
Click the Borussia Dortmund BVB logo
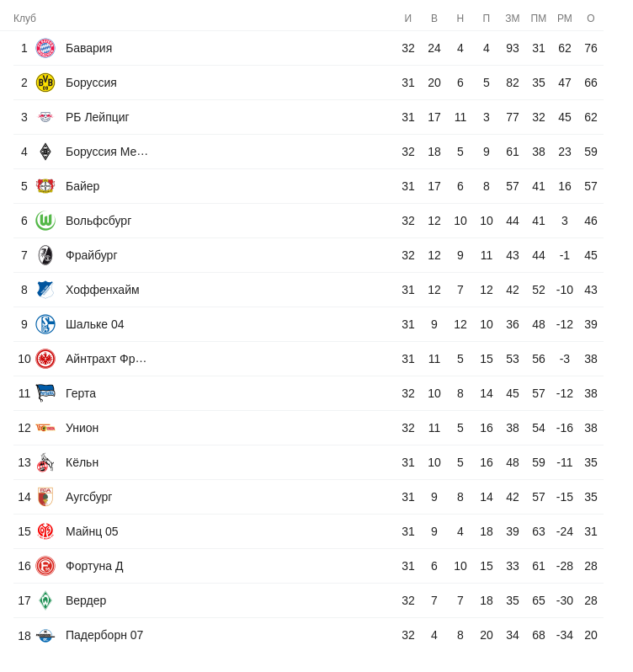click(x=45, y=83)
